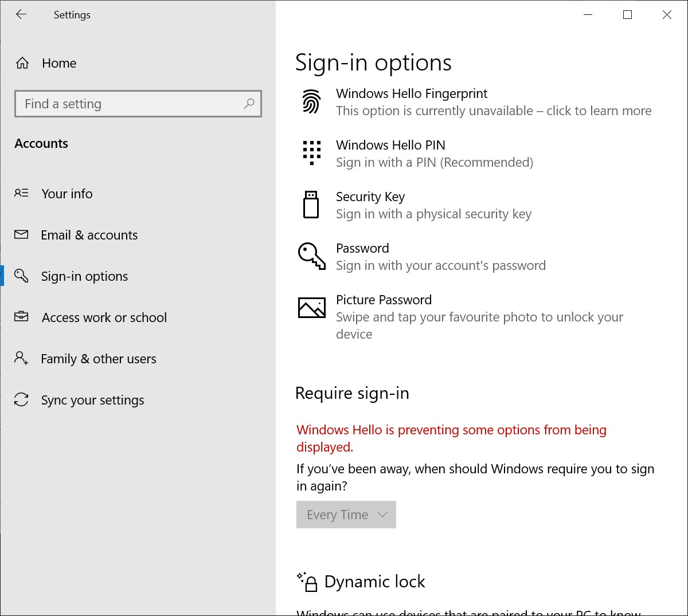Screen dimensions: 688x616
Task: Open Access work or school
Action: coord(138,317)
